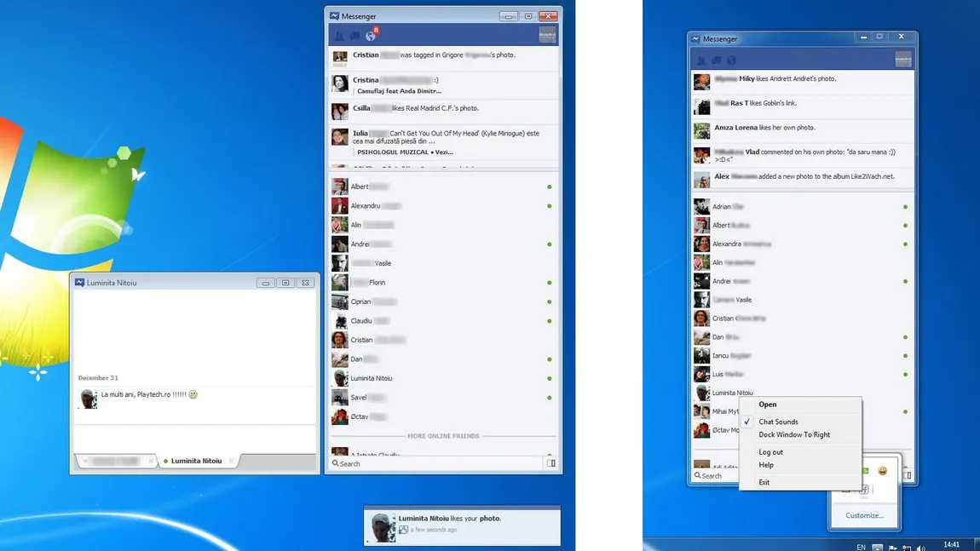Click Search field below MORE ONLINE FRIENDS list
The image size is (980, 551).
[435, 463]
